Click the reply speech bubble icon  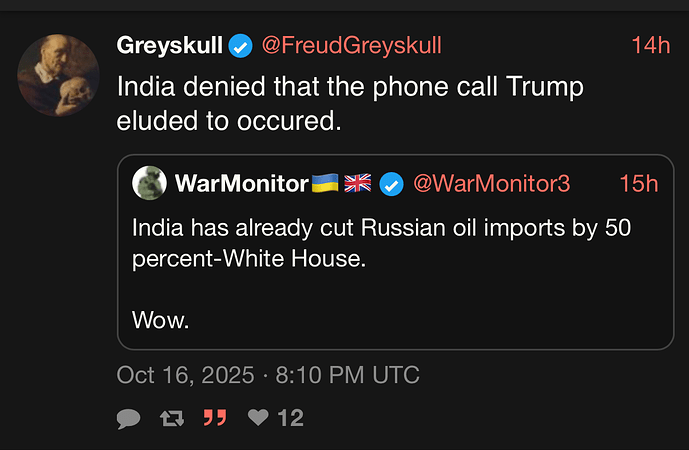128,418
